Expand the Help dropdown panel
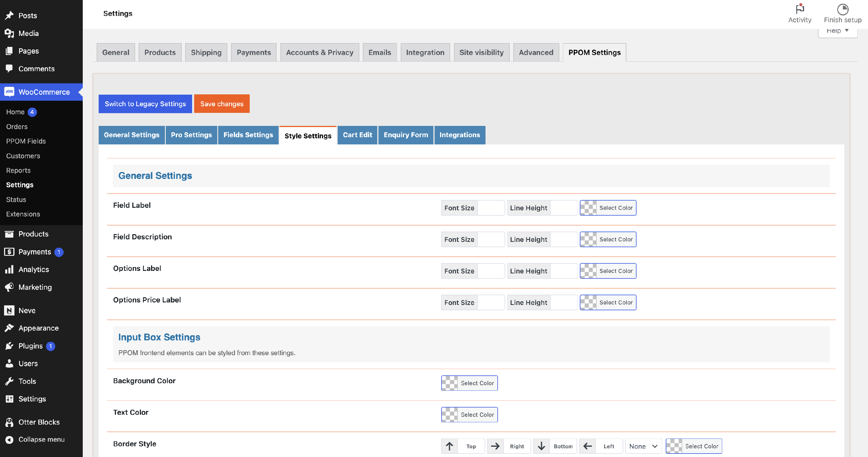868x457 pixels. click(837, 31)
